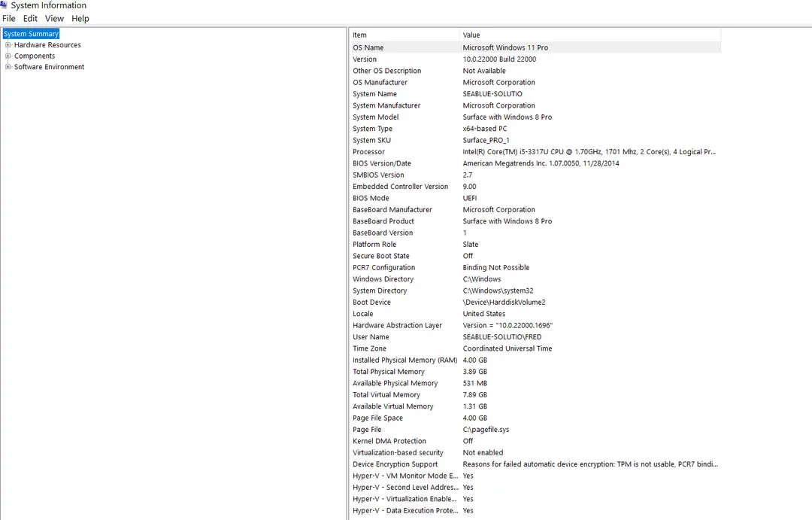
Task: Click the Virtualization-based security row label
Action: [x=398, y=452]
